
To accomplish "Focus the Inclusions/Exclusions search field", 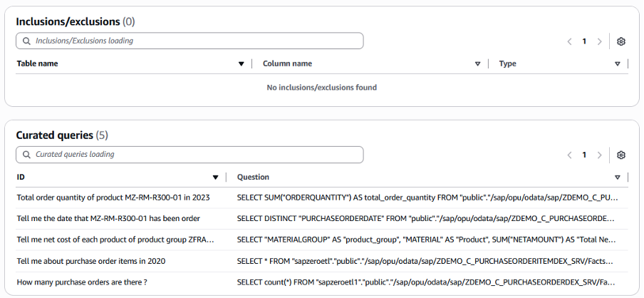I will [x=192, y=41].
